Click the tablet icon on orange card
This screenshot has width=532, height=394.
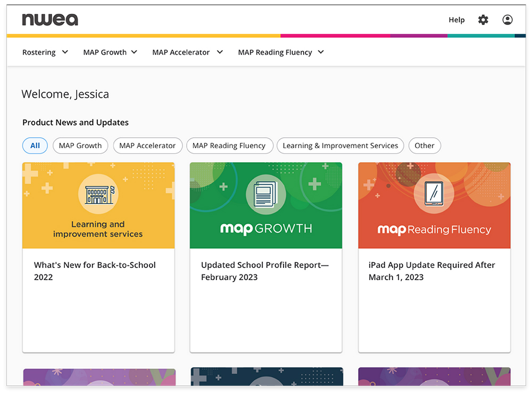tap(434, 194)
